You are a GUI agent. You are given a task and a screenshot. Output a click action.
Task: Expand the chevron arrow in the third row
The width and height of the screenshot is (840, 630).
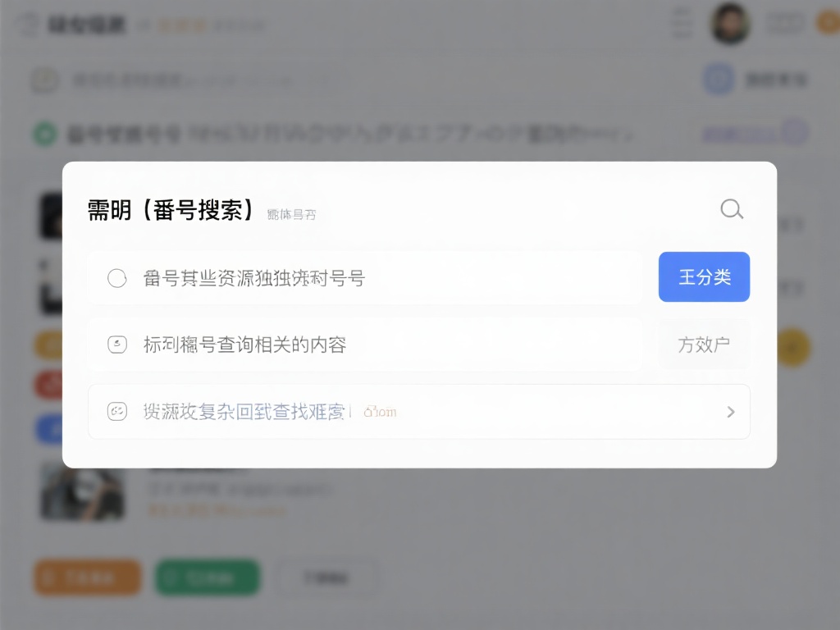coord(731,412)
